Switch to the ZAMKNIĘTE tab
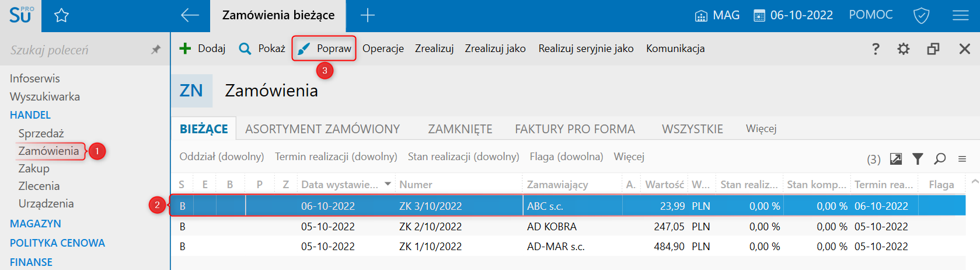Image resolution: width=980 pixels, height=270 pixels. [461, 129]
